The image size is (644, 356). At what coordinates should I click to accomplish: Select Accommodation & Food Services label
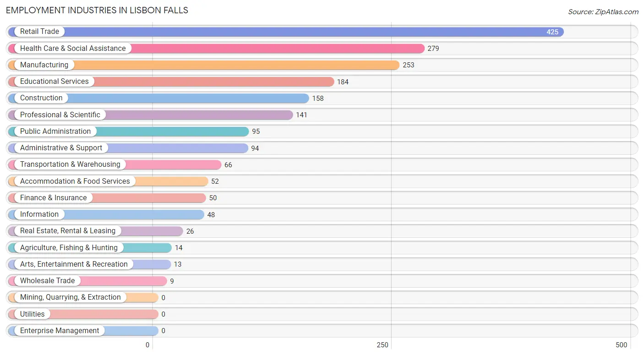tap(75, 181)
